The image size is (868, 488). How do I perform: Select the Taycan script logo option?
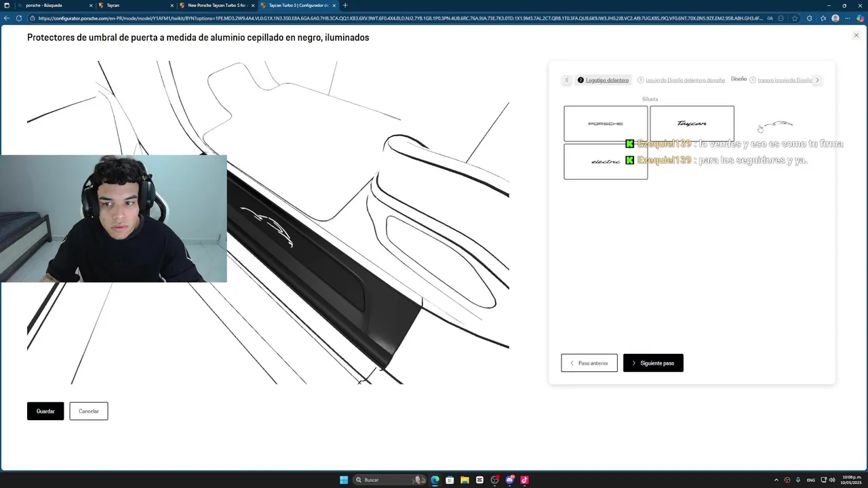click(x=692, y=123)
